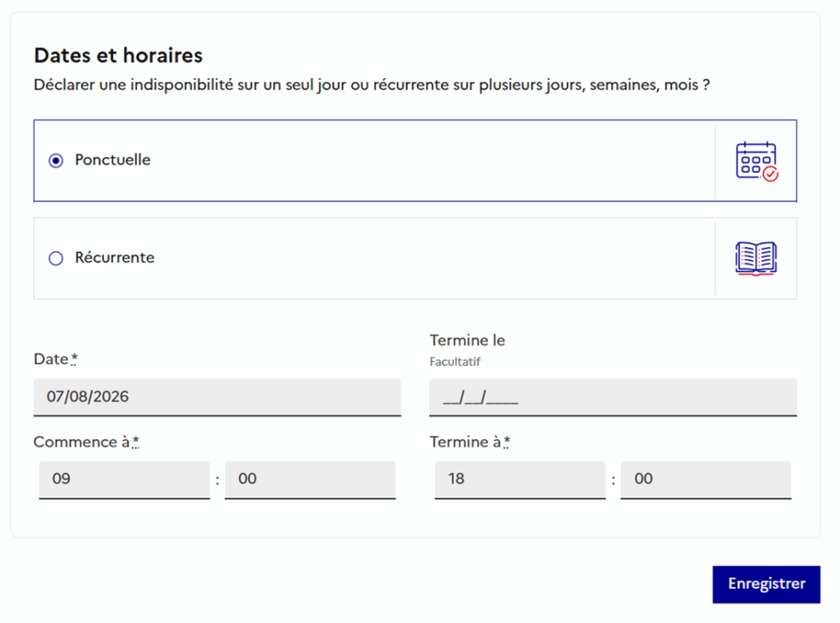Focus the Date field showing 07/08/2026

217,396
